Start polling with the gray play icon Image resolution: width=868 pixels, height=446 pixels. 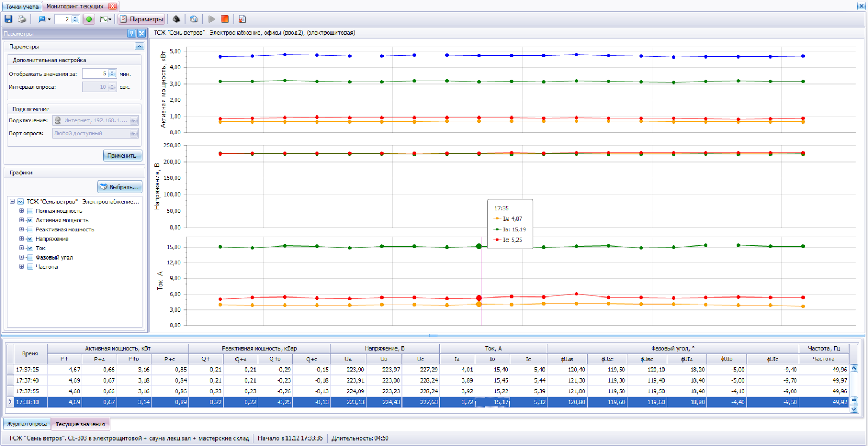(212, 19)
